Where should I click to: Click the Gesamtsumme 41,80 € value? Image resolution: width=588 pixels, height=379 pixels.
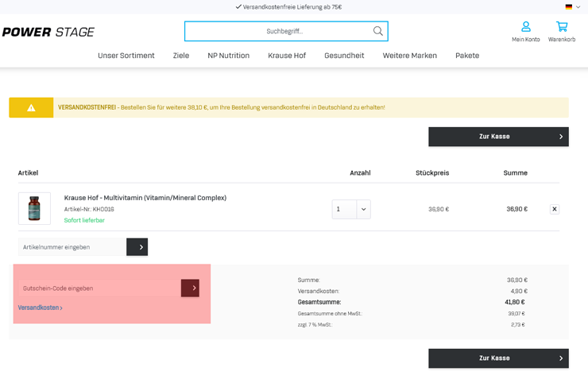pyautogui.click(x=515, y=302)
